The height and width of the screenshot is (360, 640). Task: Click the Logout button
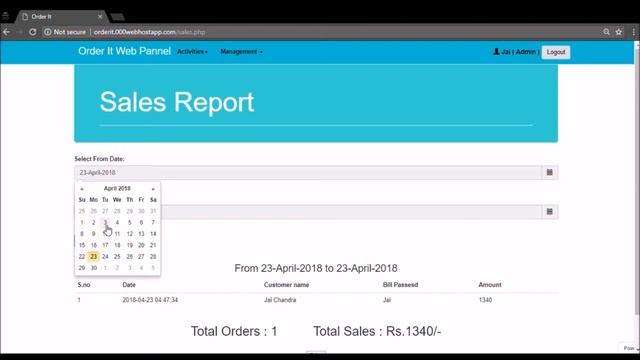click(556, 52)
